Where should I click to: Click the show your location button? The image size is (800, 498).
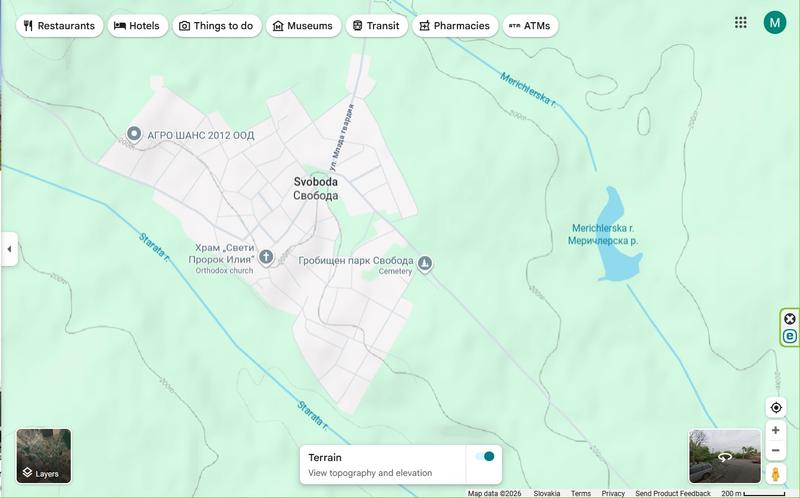tap(776, 408)
